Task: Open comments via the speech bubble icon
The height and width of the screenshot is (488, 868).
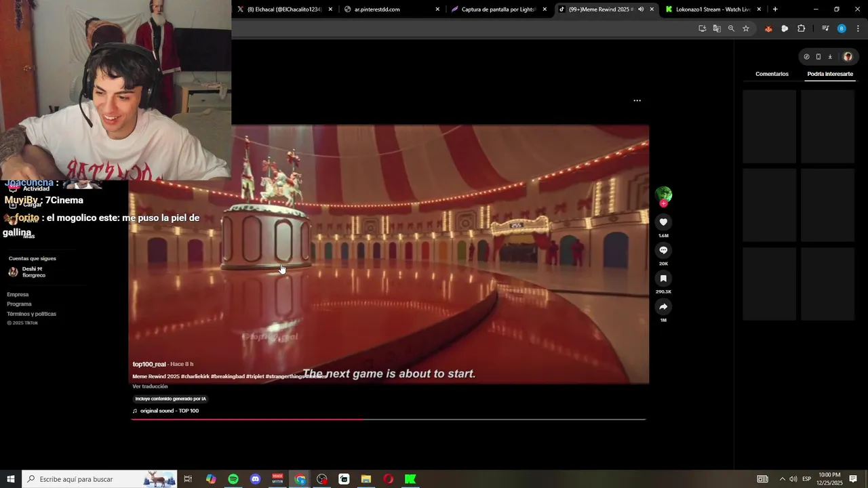Action: (663, 250)
